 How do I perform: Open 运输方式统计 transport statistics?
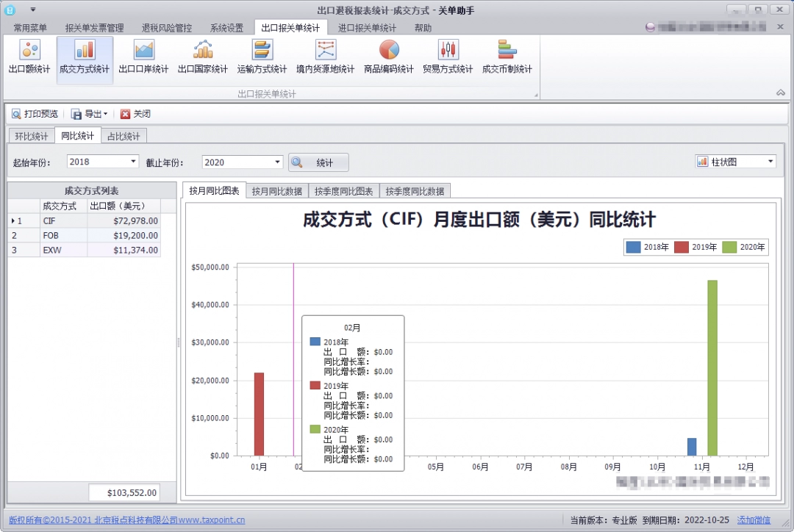click(262, 57)
